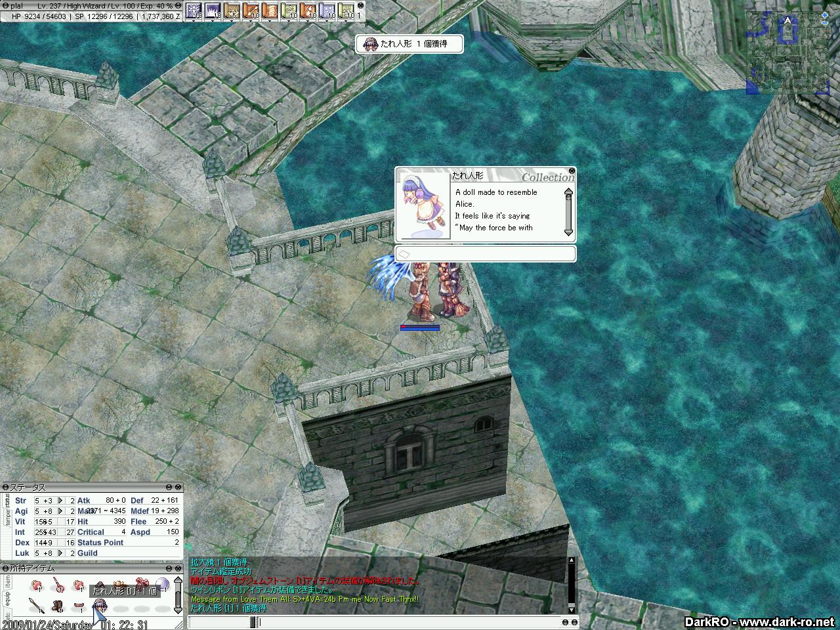The image size is (840, 630).
Task: Select the eighth blue scroll hotbar slot
Action: (327, 10)
